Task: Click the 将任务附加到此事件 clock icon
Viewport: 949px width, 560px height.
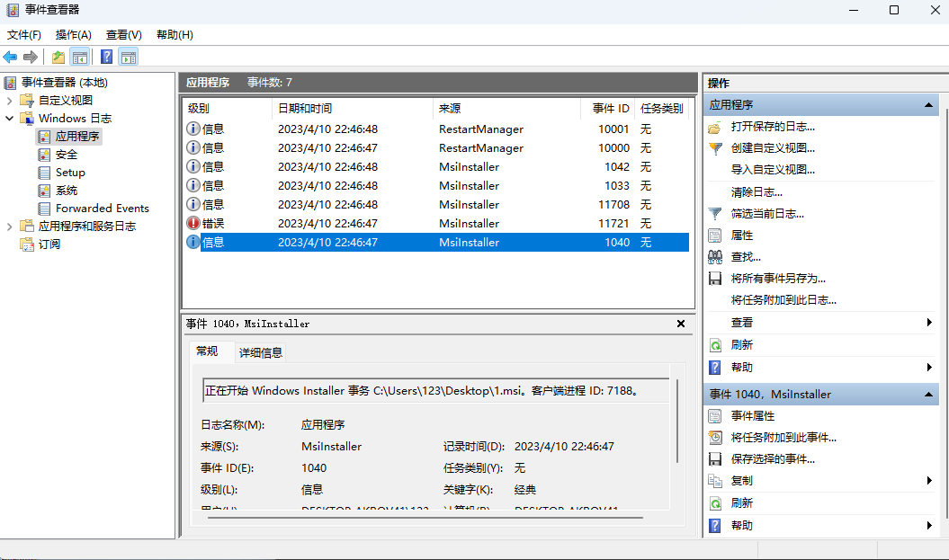Action: click(715, 438)
